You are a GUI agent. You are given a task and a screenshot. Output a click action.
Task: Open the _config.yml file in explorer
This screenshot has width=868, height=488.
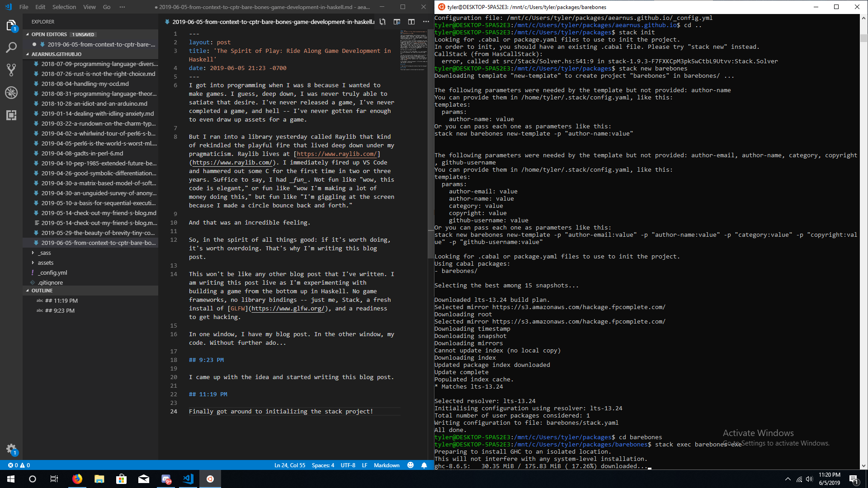coord(52,272)
